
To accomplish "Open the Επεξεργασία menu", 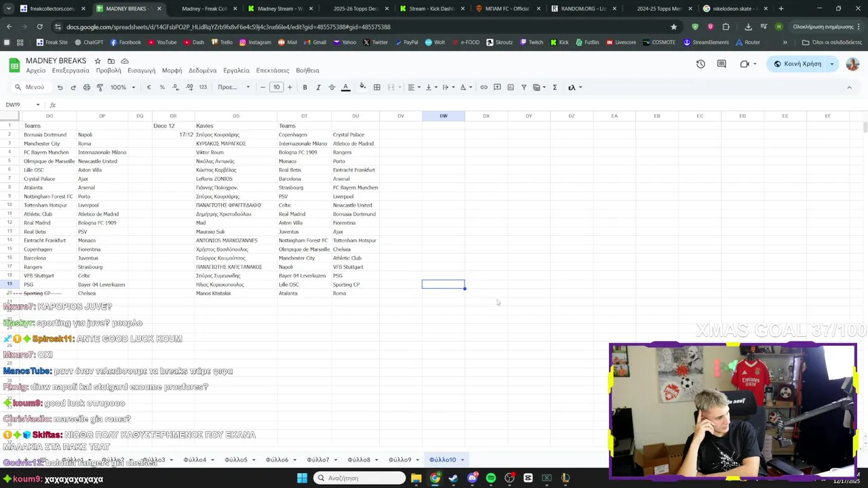I will (x=71, y=70).
